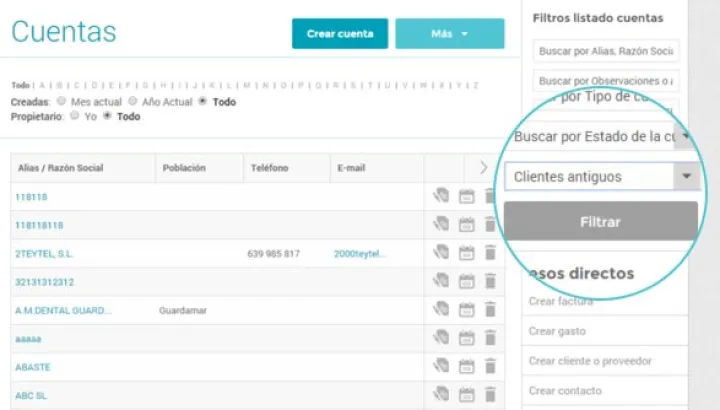Click the 'Población' column header
720x410 pixels.
(184, 168)
